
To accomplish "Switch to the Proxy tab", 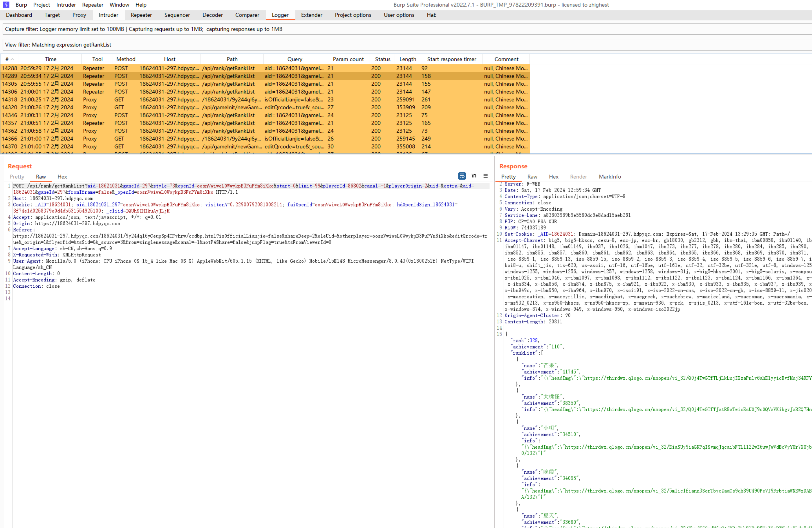I will pos(79,15).
